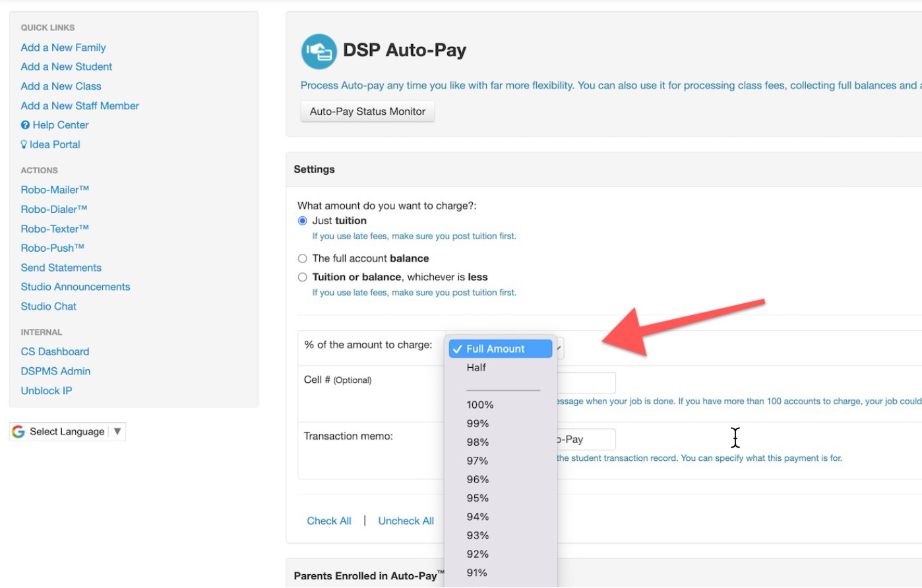Screen dimensions: 922x588
Task: Open the Auto-Pay Status Monitor
Action: [x=367, y=111]
